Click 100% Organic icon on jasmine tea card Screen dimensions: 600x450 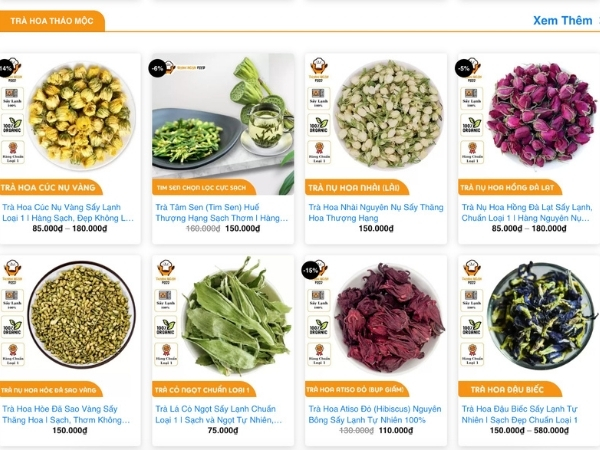tap(319, 125)
